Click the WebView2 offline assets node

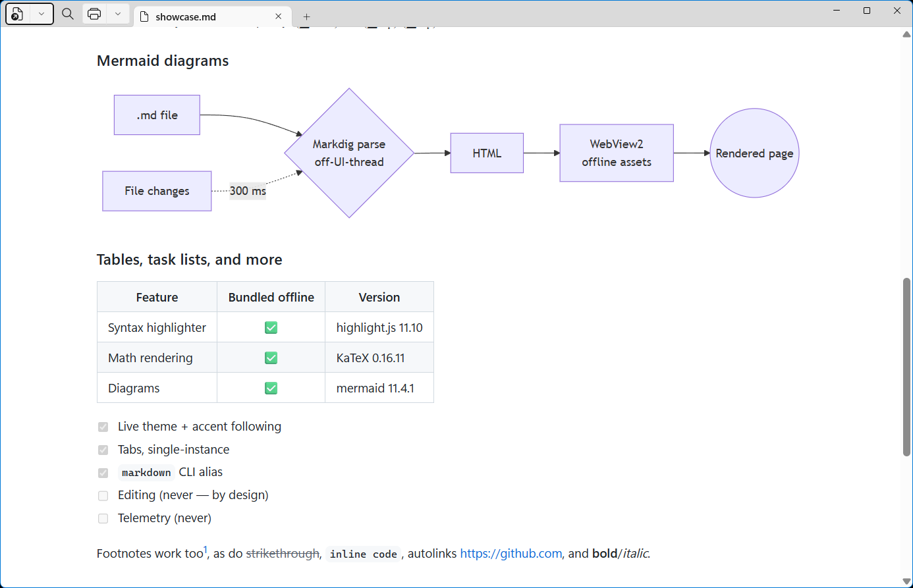tap(617, 153)
